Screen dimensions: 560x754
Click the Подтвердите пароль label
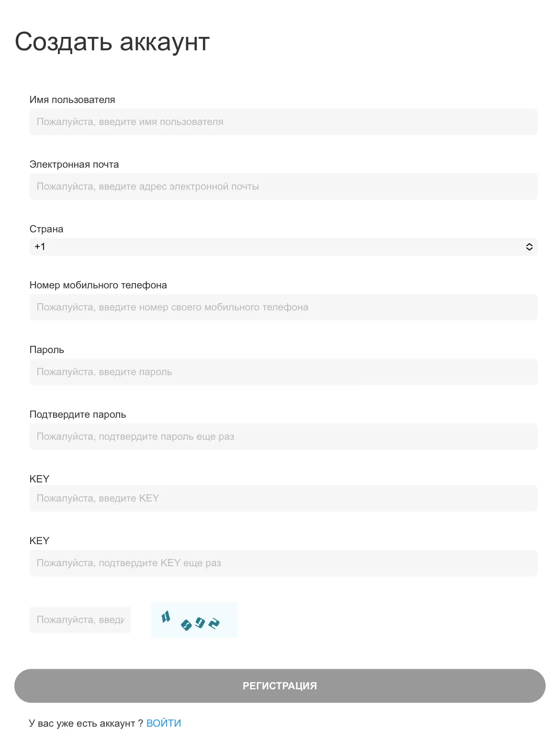pyautogui.click(x=78, y=414)
